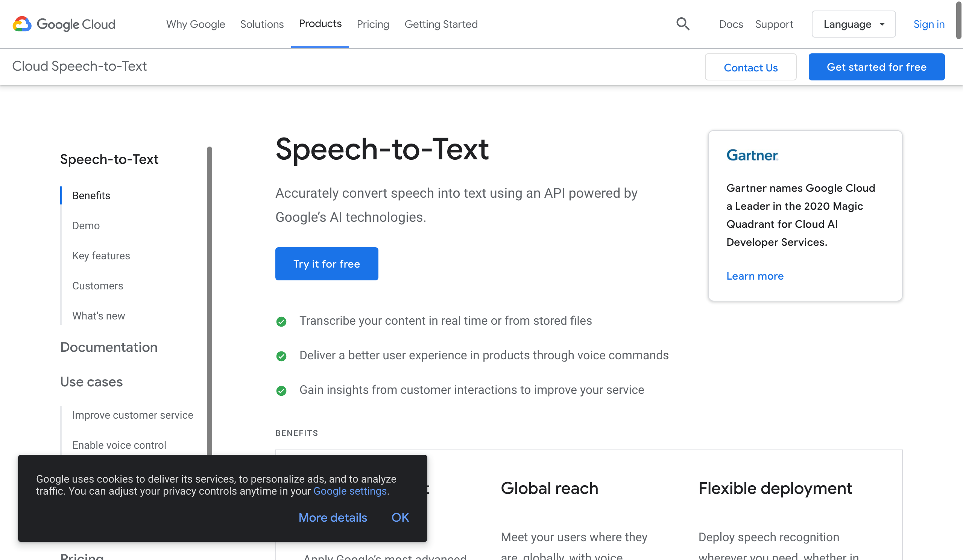The width and height of the screenshot is (963, 560).
Task: Open the Support link
Action: click(774, 24)
